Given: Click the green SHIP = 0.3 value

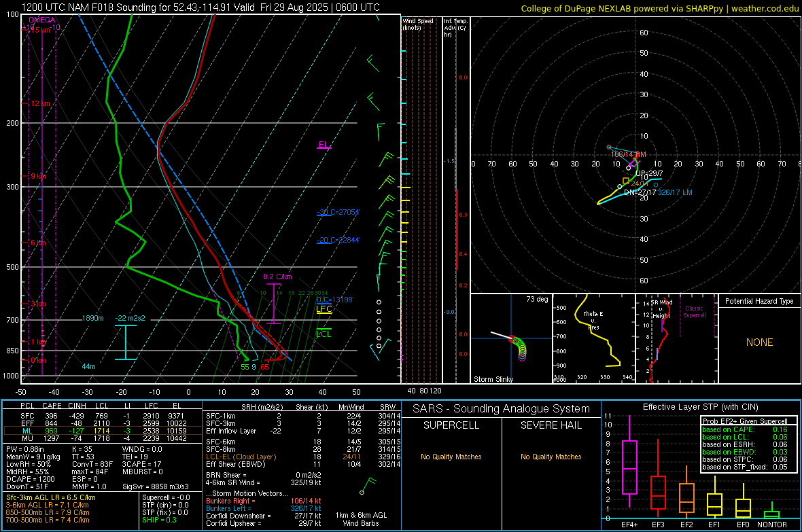Looking at the screenshot, I should pyautogui.click(x=159, y=520).
